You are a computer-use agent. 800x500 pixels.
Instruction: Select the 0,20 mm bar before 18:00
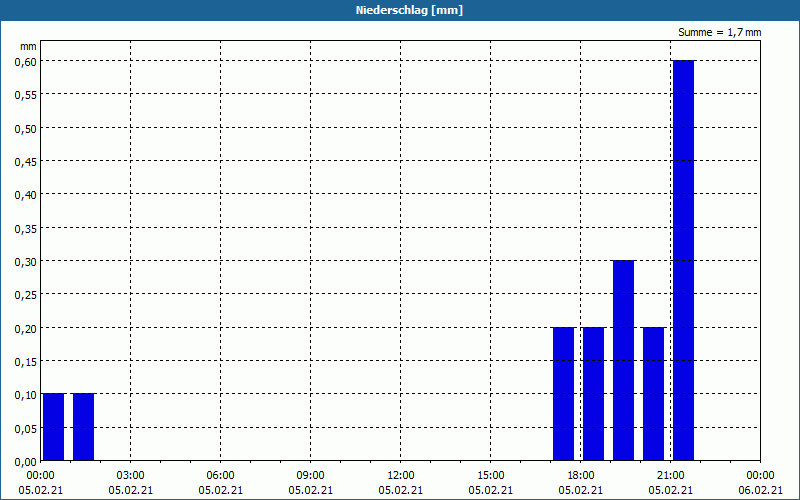click(564, 394)
